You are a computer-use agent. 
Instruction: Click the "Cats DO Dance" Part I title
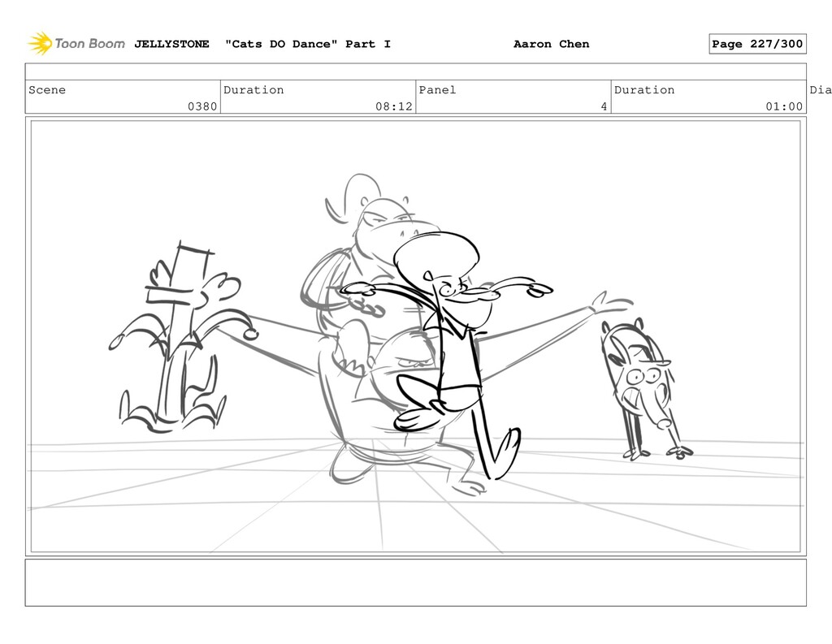pyautogui.click(x=308, y=44)
